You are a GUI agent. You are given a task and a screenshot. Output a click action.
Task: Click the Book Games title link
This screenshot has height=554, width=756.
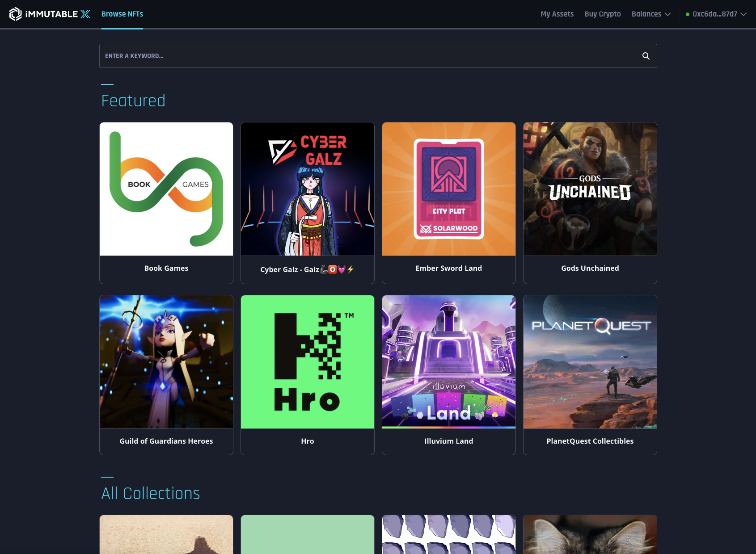click(x=166, y=268)
